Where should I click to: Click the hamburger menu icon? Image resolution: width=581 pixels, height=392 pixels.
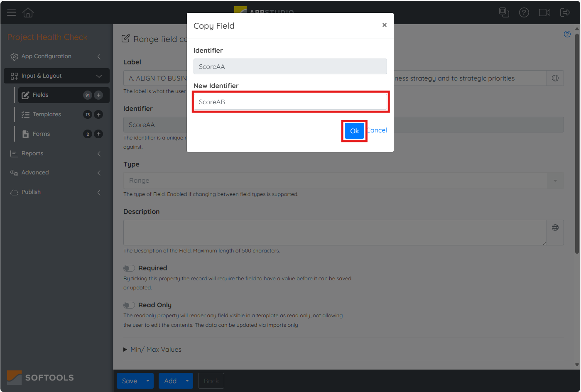coord(12,12)
